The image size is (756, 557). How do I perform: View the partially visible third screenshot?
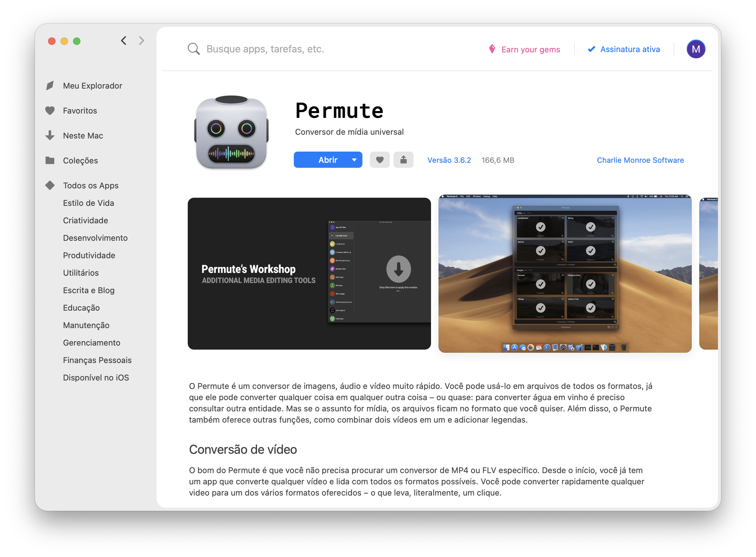point(709,274)
